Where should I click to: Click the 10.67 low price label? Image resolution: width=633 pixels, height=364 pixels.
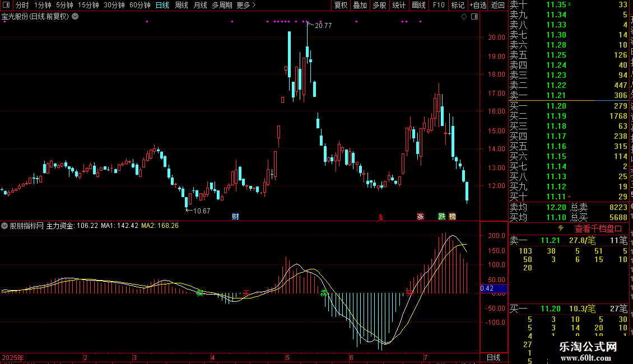point(202,211)
